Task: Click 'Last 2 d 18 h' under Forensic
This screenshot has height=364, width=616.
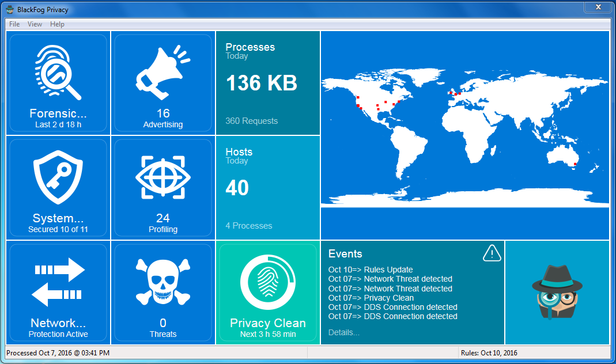Action: click(x=58, y=124)
